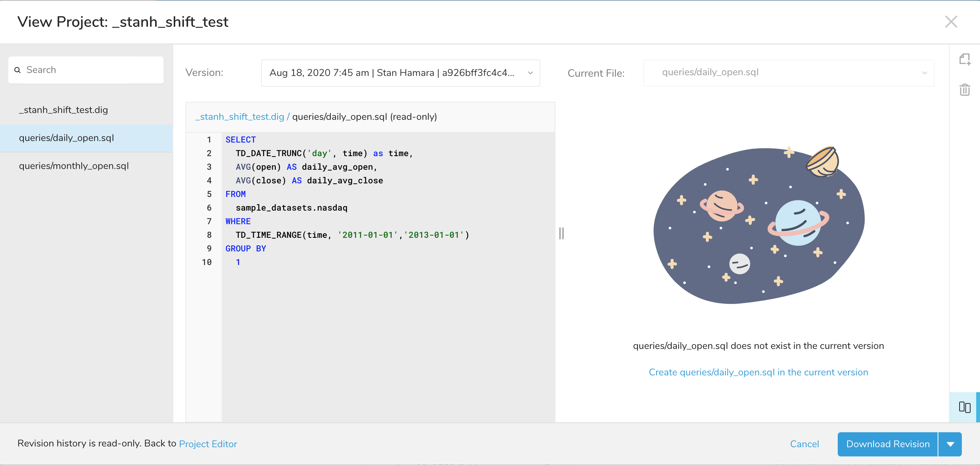
Task: Open the Project Editor link
Action: pyautogui.click(x=208, y=444)
